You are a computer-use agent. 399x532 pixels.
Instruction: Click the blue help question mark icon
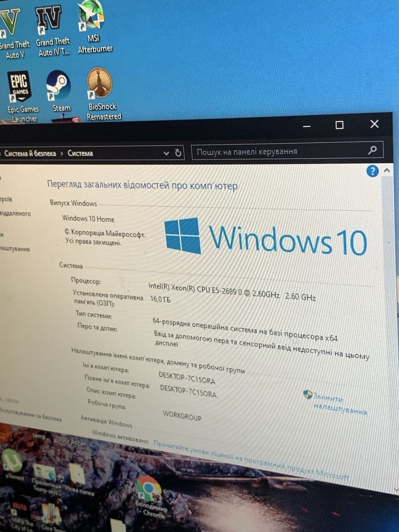coord(372,171)
